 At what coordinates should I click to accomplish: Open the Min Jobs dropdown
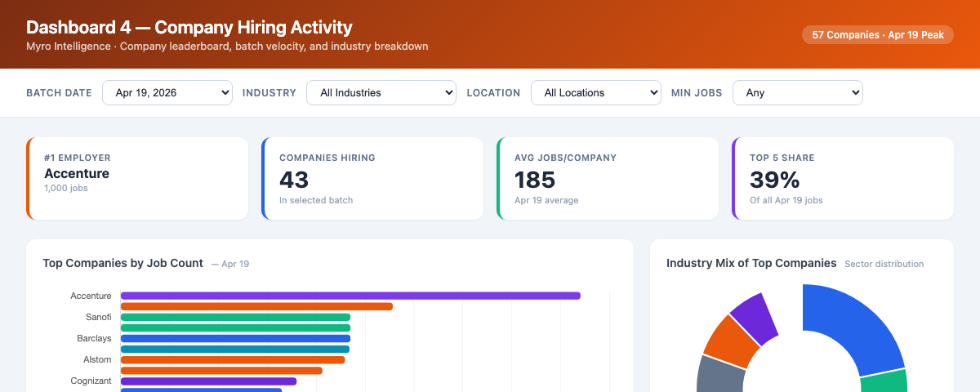pos(798,92)
